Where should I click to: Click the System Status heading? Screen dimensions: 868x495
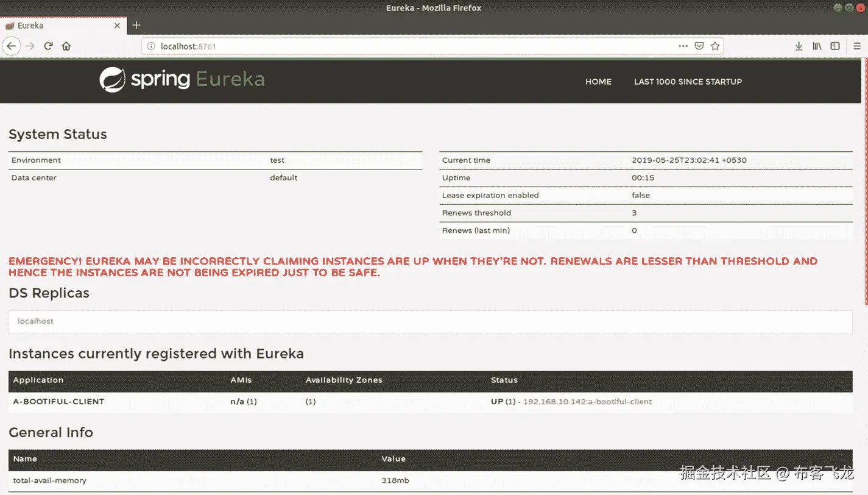click(58, 135)
